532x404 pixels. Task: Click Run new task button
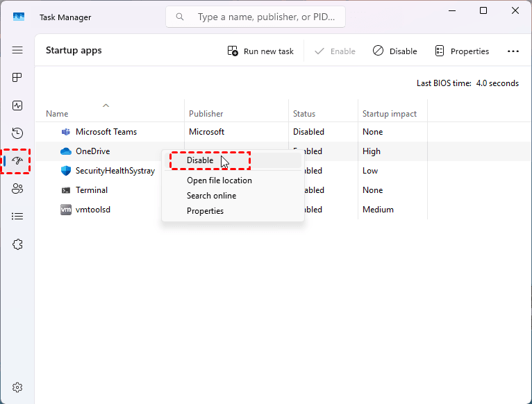pos(260,51)
